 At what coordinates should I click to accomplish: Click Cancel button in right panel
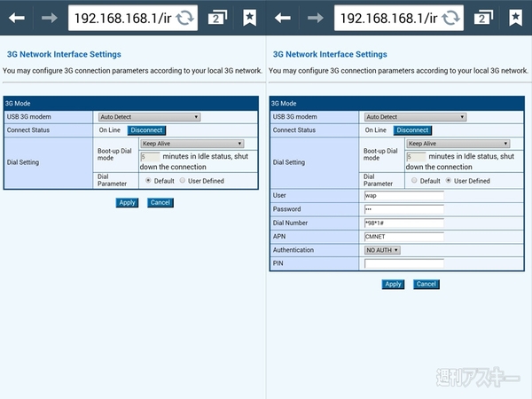pyautogui.click(x=426, y=284)
